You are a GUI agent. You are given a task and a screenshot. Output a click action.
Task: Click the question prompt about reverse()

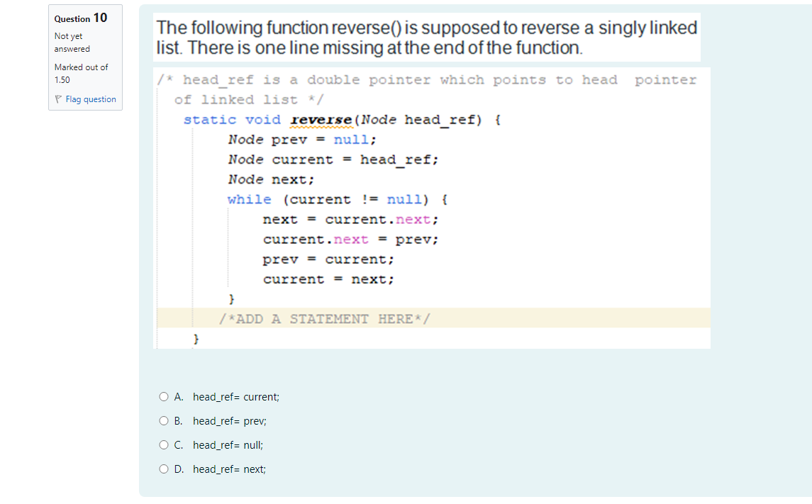point(426,37)
